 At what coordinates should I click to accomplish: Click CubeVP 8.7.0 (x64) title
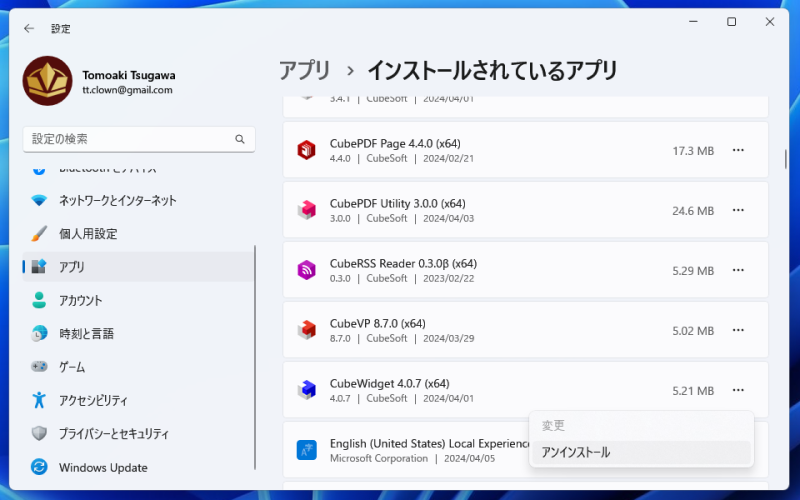coord(378,323)
